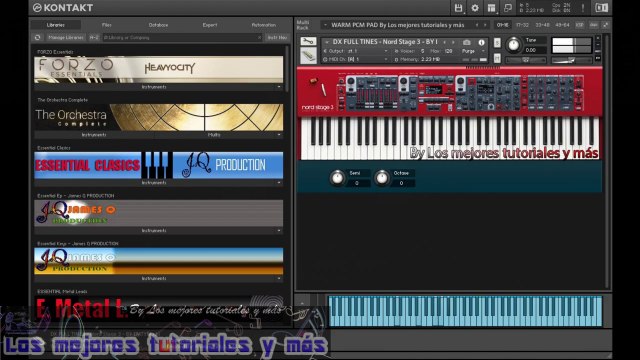Expand FORZO Essentials options arrow

[x=279, y=87]
